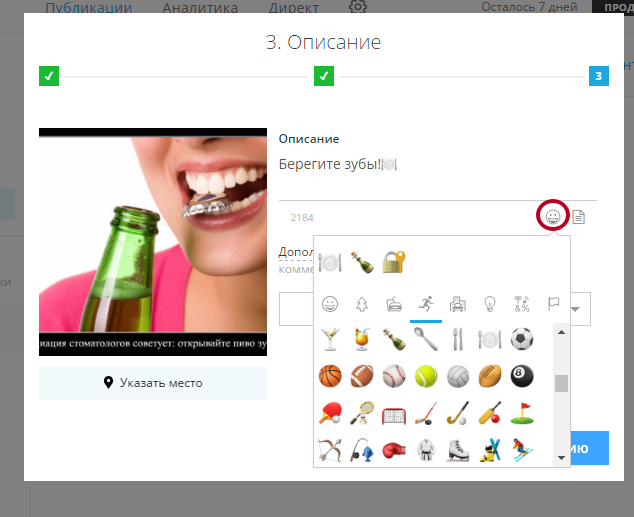
Task: Insert plate with cutlery emoji from grid
Action: point(490,339)
